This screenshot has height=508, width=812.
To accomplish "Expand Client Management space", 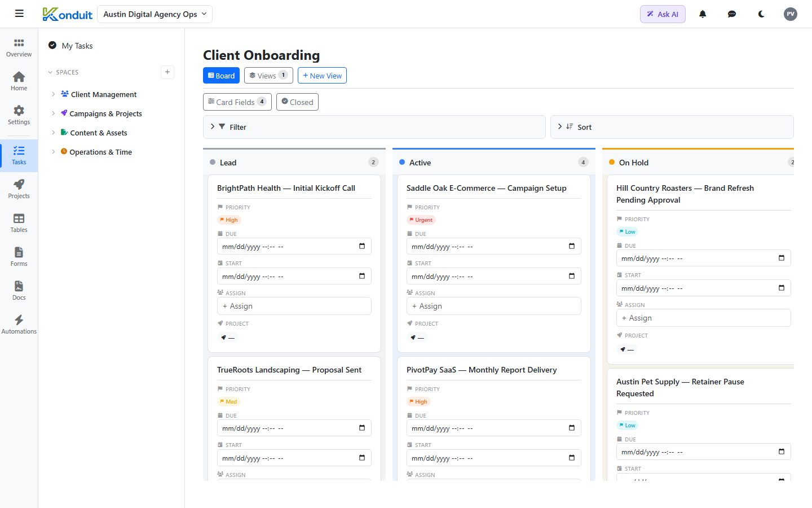I will (x=53, y=94).
